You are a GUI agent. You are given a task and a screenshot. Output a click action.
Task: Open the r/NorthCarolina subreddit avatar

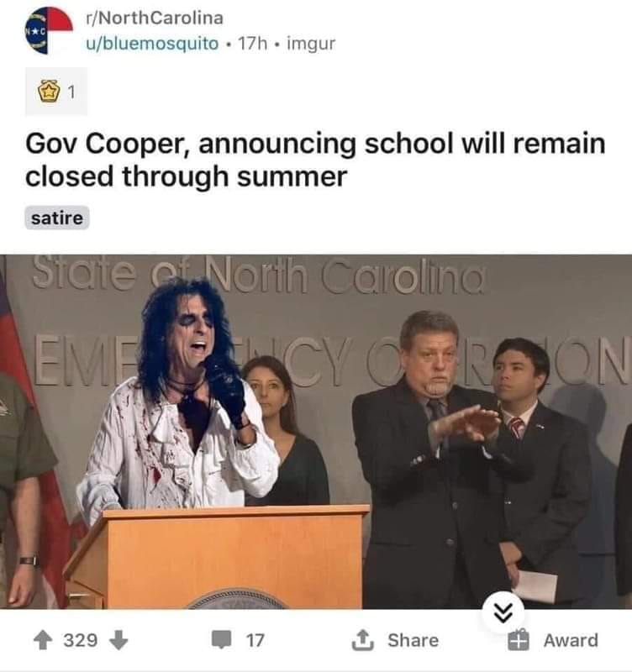click(49, 31)
